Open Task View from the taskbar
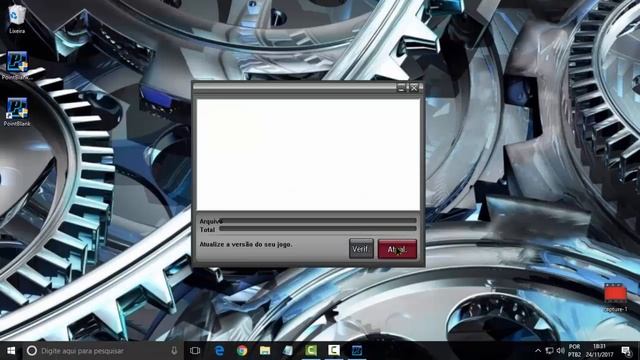640x360 pixels. pos(195,351)
